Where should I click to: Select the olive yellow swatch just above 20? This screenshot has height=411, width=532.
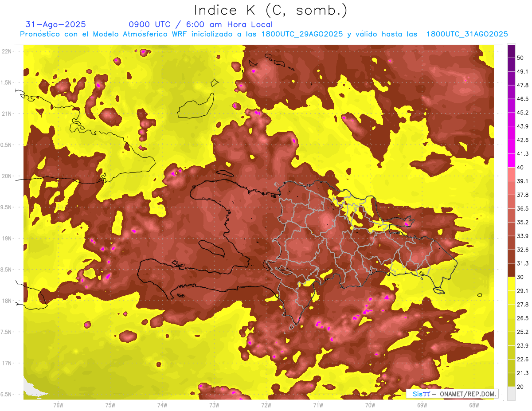tap(511, 380)
